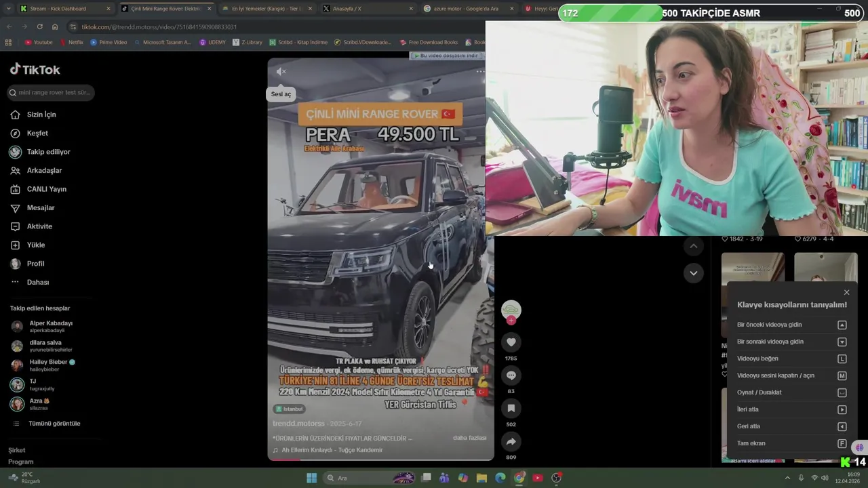Focus the TikTok search field
Screen dimensions: 868x488
click(x=51, y=92)
